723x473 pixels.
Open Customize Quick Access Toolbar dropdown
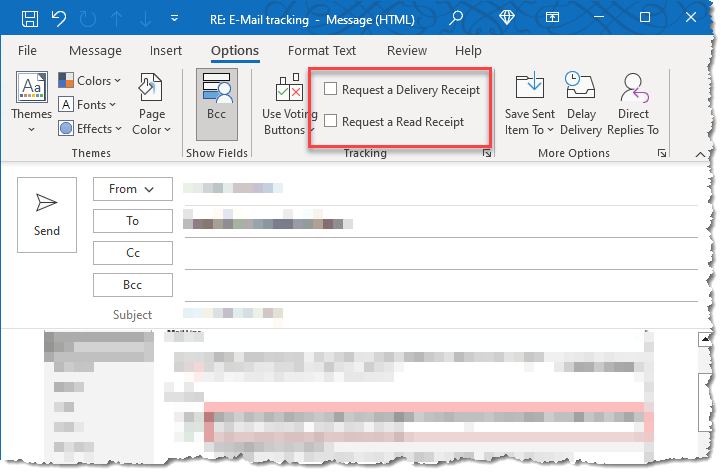(175, 18)
